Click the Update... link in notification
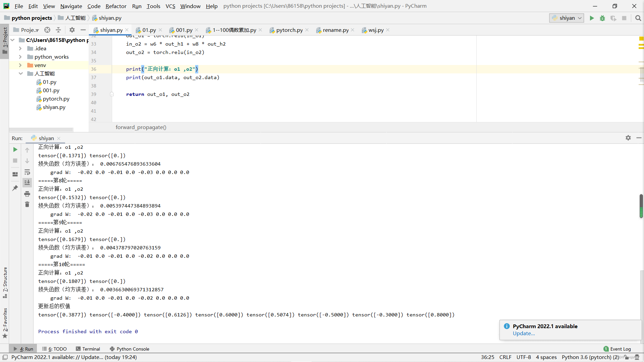The width and height of the screenshot is (644, 362). [524, 334]
